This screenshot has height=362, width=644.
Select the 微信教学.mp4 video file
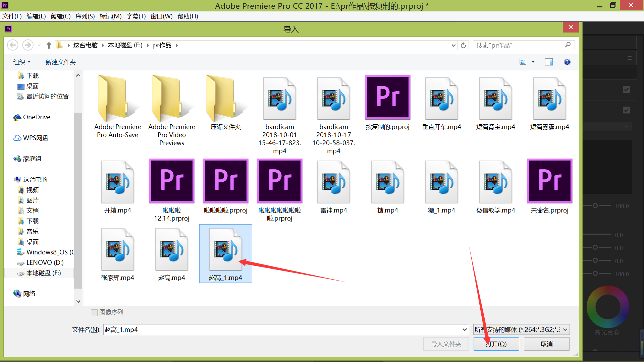click(496, 182)
